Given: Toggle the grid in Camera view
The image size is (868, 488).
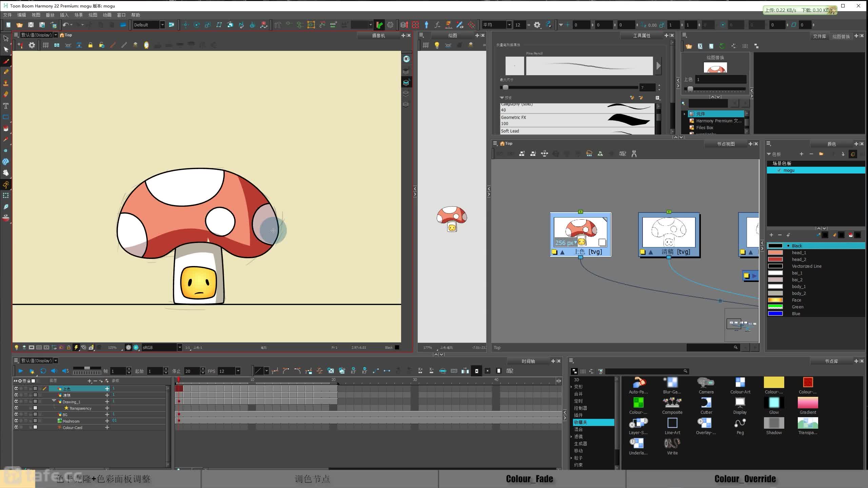Looking at the screenshot, I should 45,45.
